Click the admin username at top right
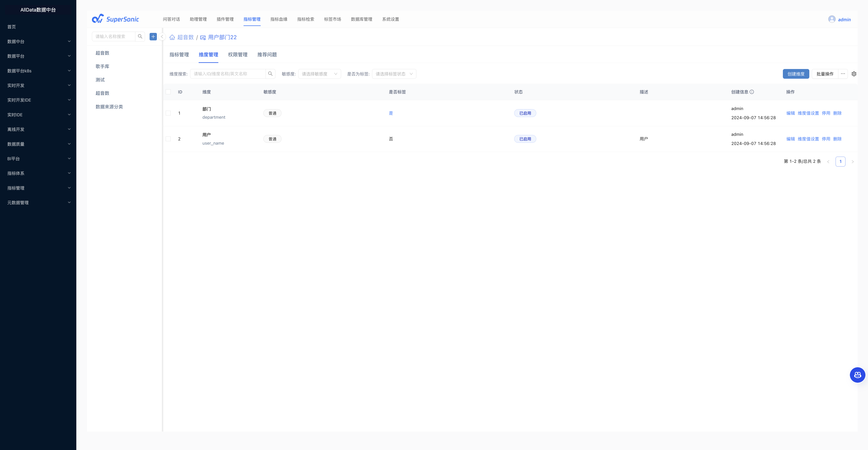This screenshot has width=868, height=450. (x=844, y=19)
